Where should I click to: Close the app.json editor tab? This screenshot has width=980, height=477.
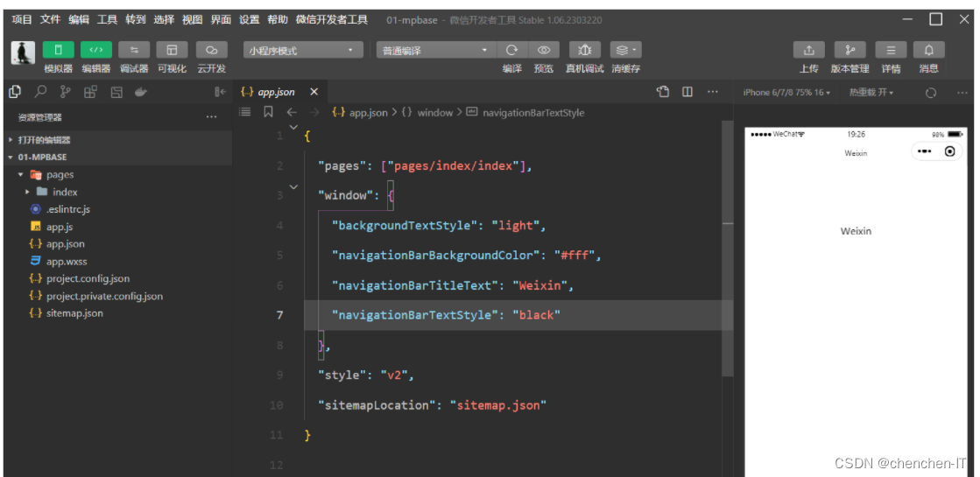(314, 92)
